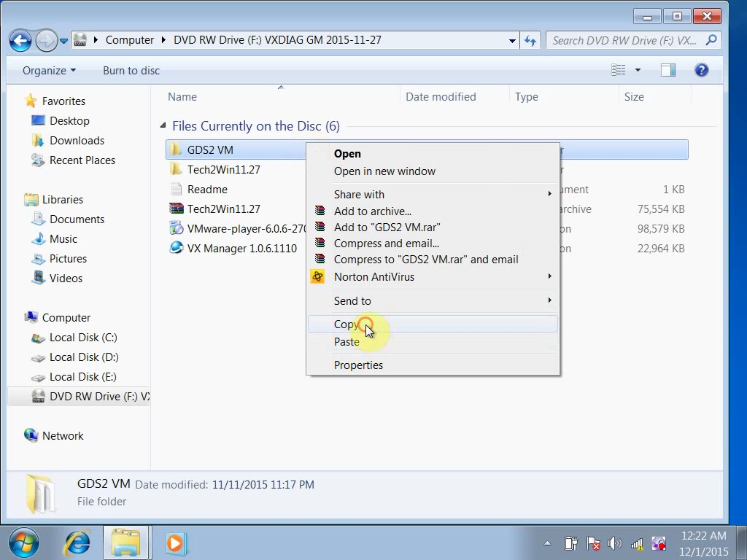Expand the Share with submenu
The width and height of the screenshot is (747, 560).
433,194
